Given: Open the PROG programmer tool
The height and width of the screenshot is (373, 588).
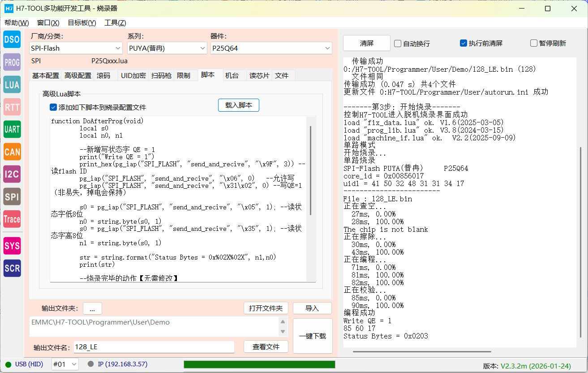Looking at the screenshot, I should (12, 62).
